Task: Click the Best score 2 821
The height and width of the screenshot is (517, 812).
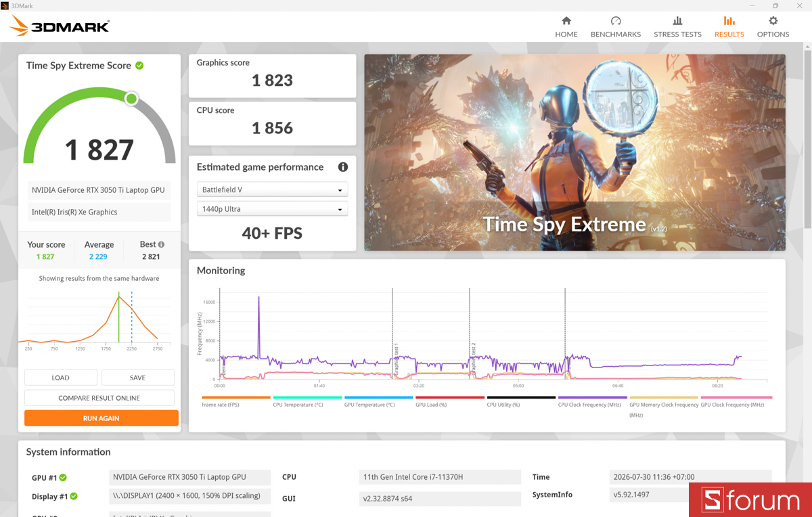Action: pyautogui.click(x=151, y=256)
